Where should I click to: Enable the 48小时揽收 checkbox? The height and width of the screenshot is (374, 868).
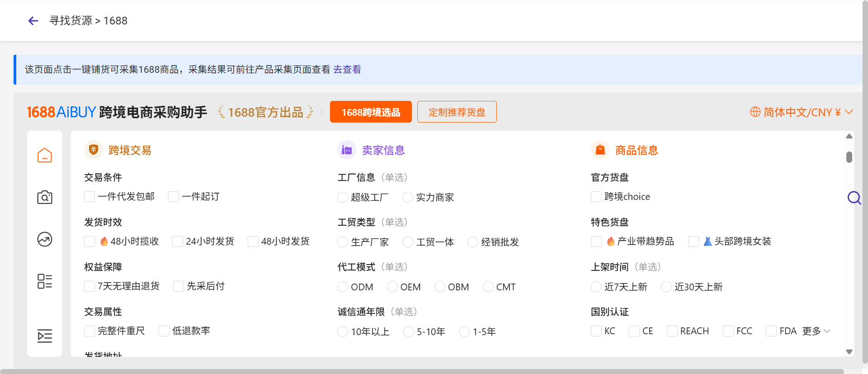click(90, 241)
